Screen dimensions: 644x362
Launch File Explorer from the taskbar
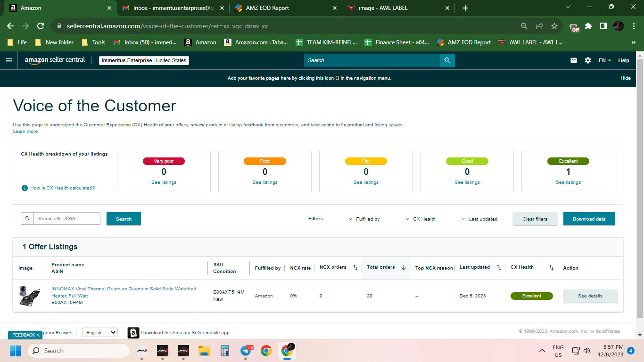coord(204,351)
